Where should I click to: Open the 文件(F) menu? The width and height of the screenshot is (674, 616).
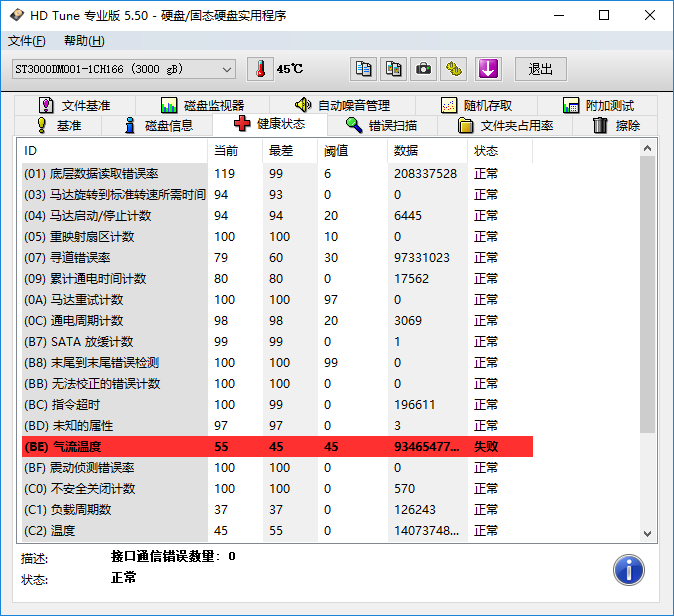tap(26, 41)
